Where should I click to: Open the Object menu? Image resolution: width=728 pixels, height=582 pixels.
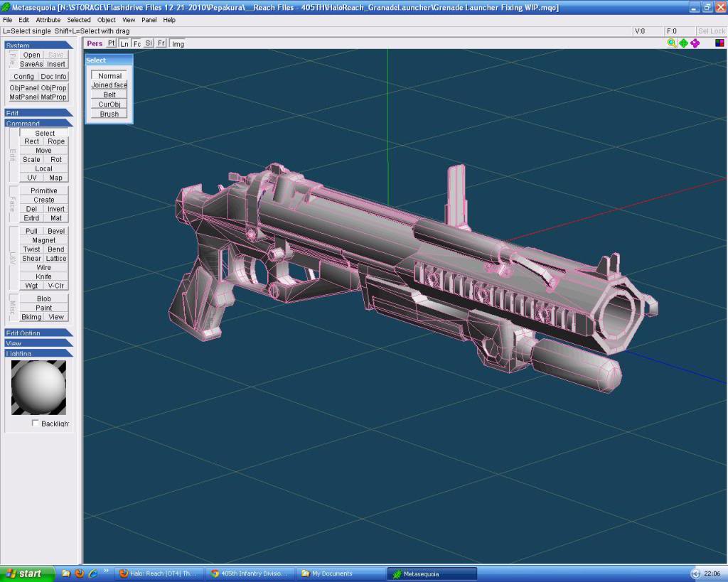click(x=107, y=20)
